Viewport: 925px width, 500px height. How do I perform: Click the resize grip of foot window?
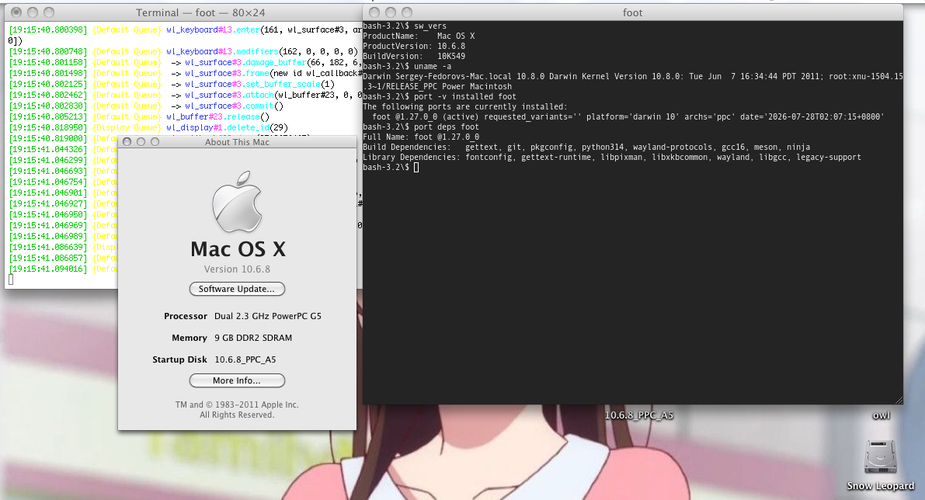coord(898,400)
